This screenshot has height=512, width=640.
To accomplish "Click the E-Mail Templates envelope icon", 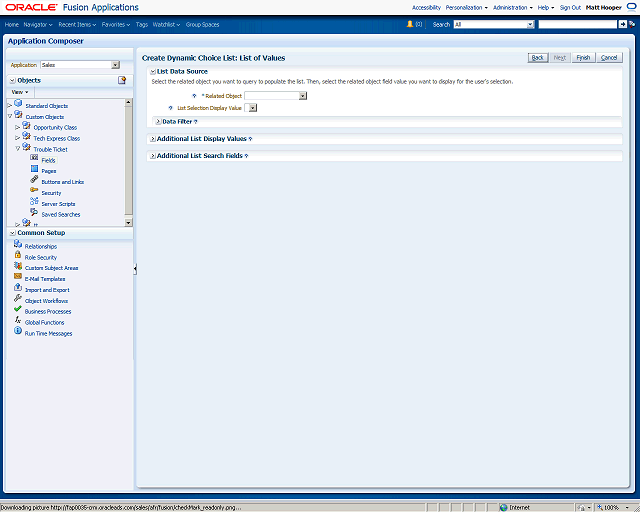I will tap(18, 277).
